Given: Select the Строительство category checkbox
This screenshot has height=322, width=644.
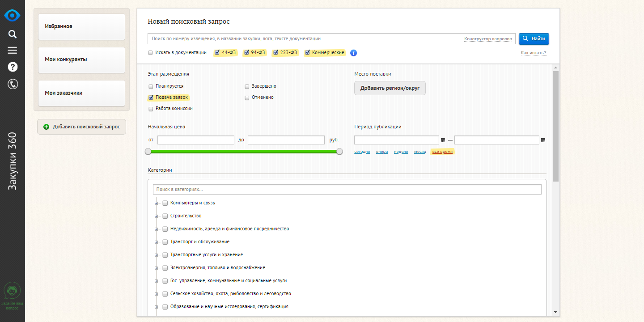Looking at the screenshot, I should coord(165,216).
